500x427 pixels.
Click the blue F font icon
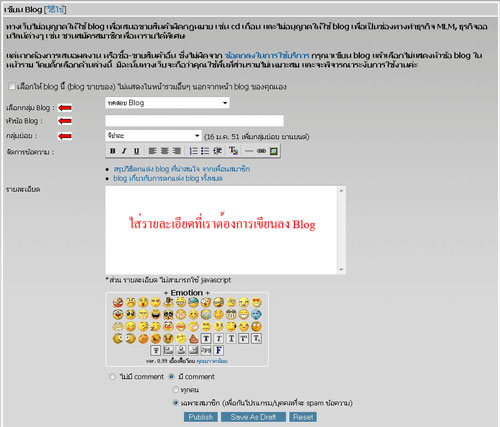[x=219, y=350]
